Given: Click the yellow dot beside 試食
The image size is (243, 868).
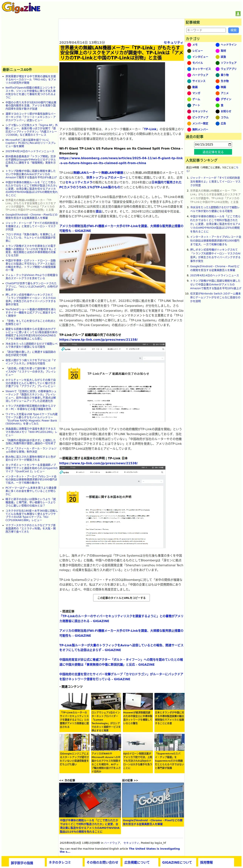Looking at the screenshot, I should (x=217, y=57).
